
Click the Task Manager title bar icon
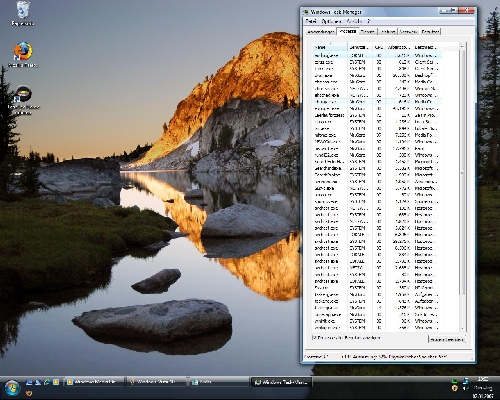coord(306,12)
